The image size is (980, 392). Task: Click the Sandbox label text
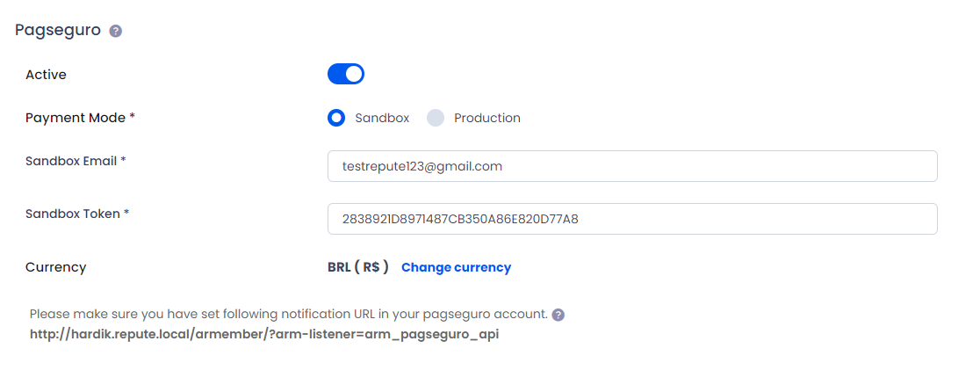tap(382, 118)
